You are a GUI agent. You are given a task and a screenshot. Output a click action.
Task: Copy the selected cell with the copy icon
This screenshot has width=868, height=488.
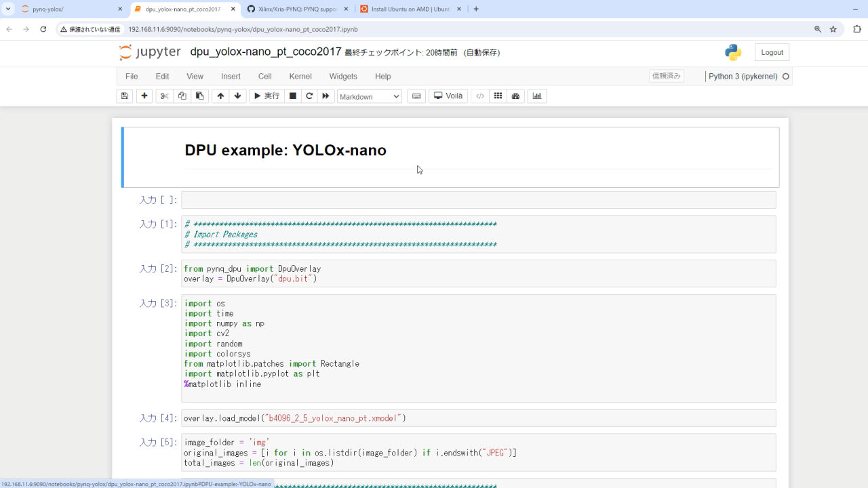tap(182, 96)
